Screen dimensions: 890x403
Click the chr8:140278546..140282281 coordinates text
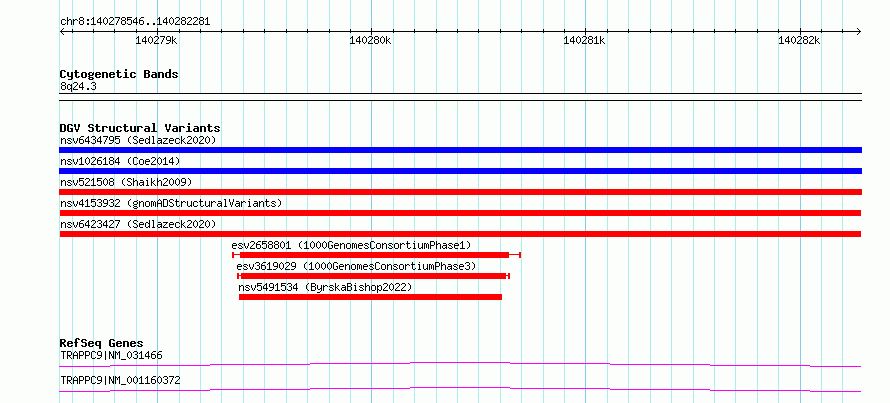(135, 22)
